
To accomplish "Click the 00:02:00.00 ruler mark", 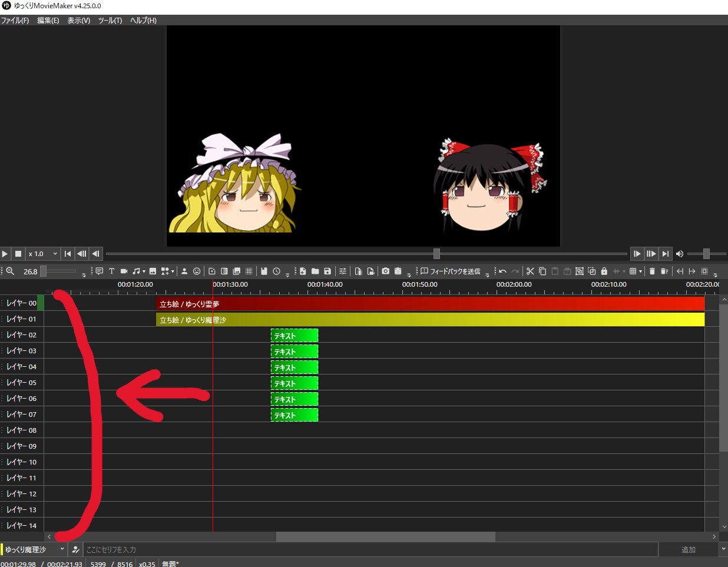I will point(514,284).
